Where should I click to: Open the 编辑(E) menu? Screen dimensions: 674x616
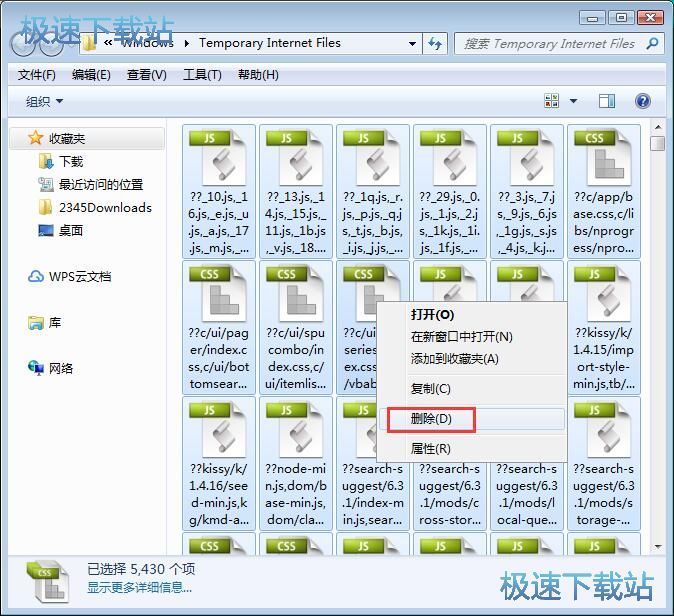[91, 75]
